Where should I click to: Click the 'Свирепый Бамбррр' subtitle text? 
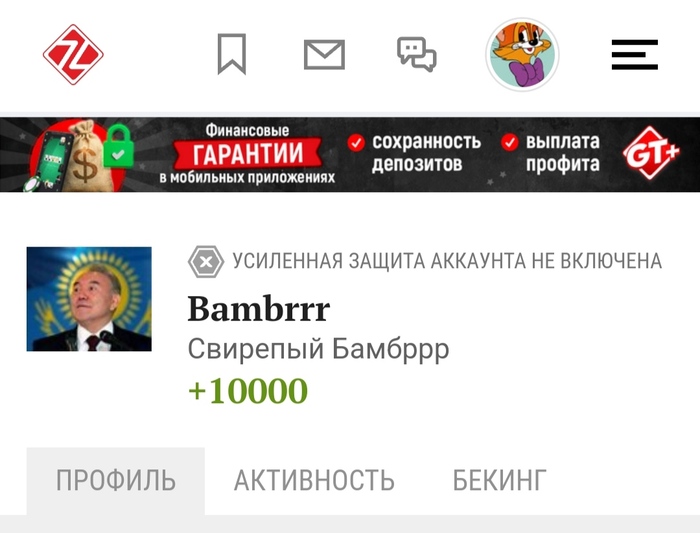tap(318, 349)
